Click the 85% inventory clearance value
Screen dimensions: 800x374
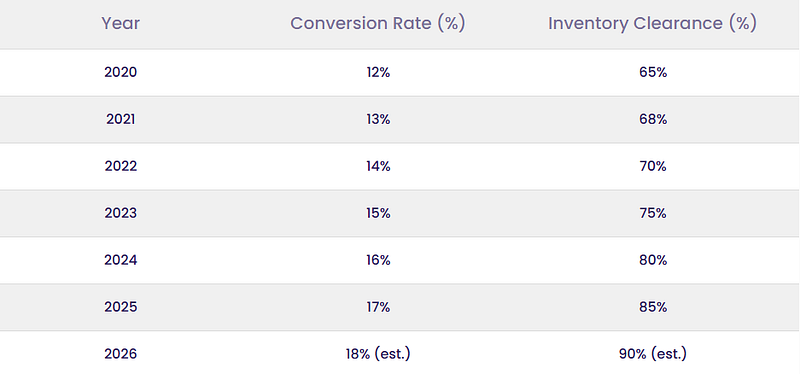[653, 307]
